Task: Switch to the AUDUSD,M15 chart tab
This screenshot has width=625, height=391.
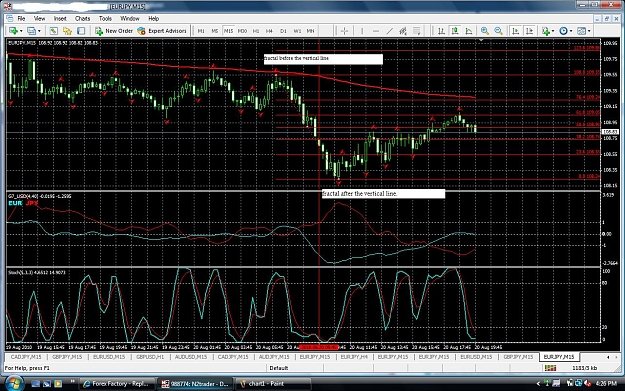Action: (191, 357)
